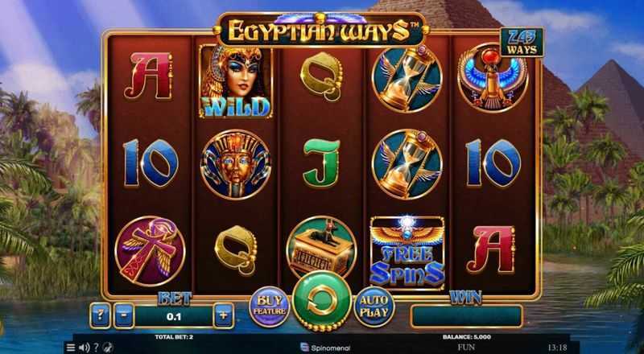Screen dimensions: 644x354
Task: Decrease the bet with minus button
Action: point(124,316)
